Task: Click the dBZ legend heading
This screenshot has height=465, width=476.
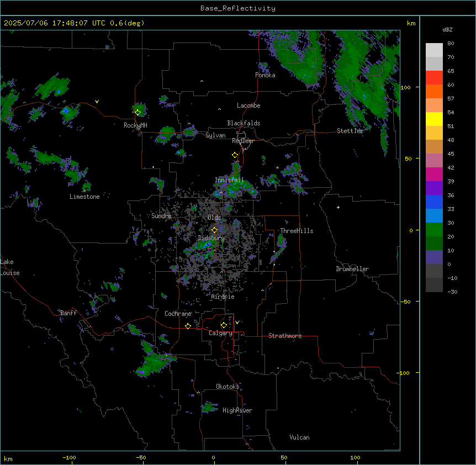Action: coord(447,29)
